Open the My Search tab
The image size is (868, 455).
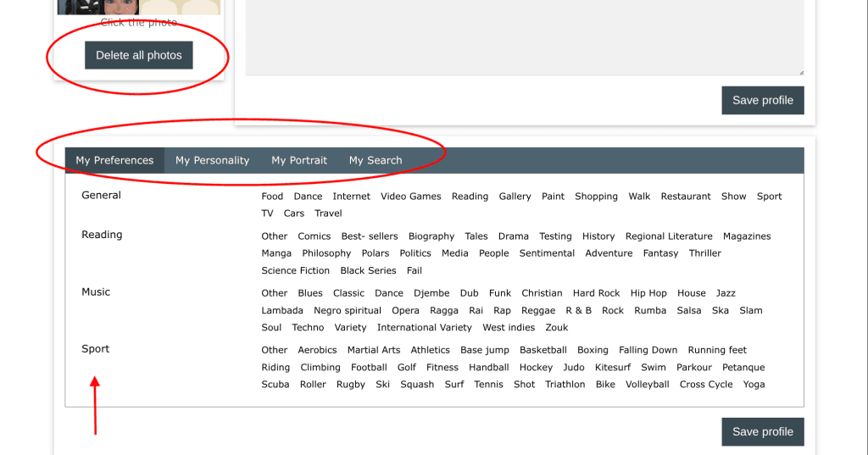376,160
